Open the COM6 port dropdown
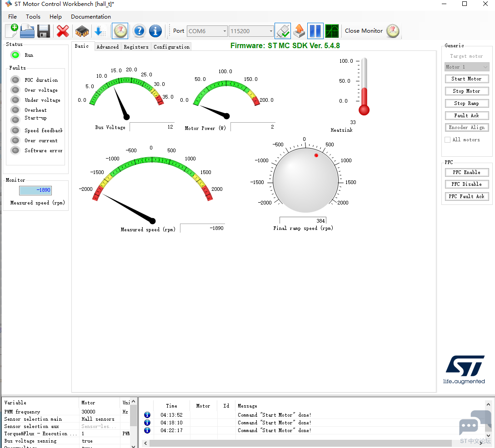Image resolution: width=495 pixels, height=448 pixels. pos(207,31)
